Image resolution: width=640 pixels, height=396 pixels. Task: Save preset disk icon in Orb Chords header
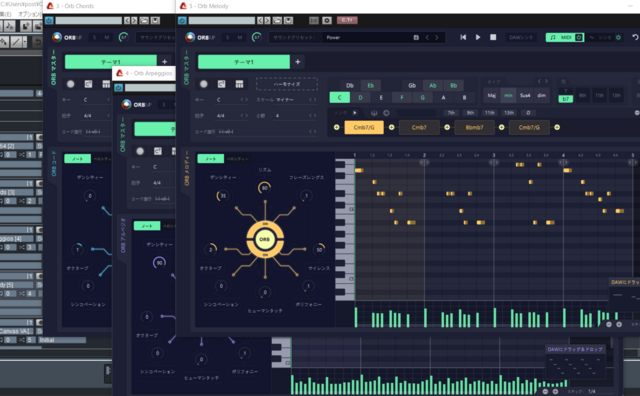click(155, 20)
